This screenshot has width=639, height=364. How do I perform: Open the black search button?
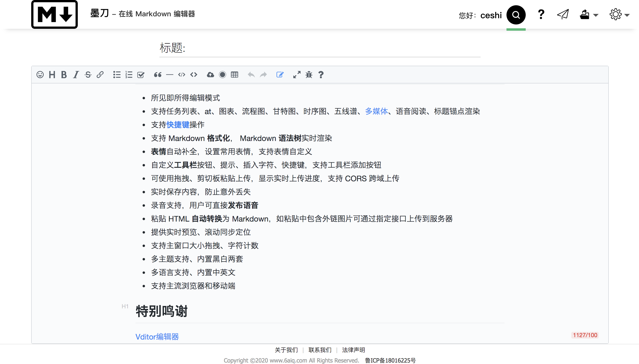[516, 15]
